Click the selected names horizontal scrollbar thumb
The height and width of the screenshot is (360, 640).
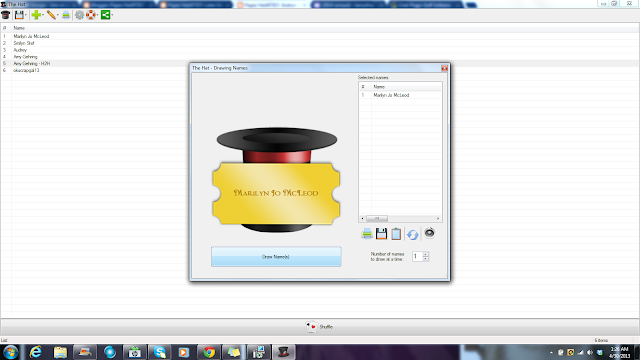pos(377,218)
